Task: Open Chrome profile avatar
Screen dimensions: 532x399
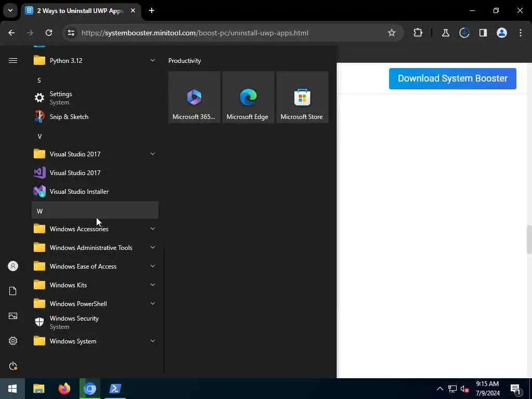Action: pos(502,33)
